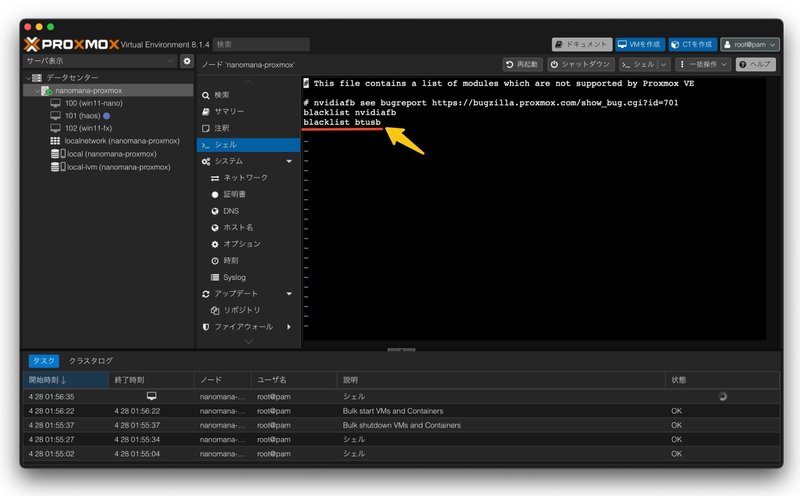This screenshot has height=496, width=800.
Task: Select the running シェル task at 01:56:35
Action: click(402, 396)
